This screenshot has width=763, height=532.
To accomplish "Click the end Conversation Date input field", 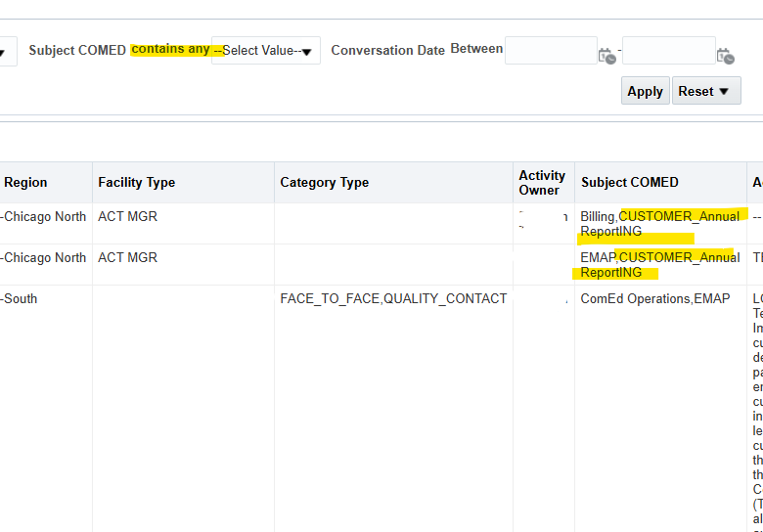I will pyautogui.click(x=668, y=50).
